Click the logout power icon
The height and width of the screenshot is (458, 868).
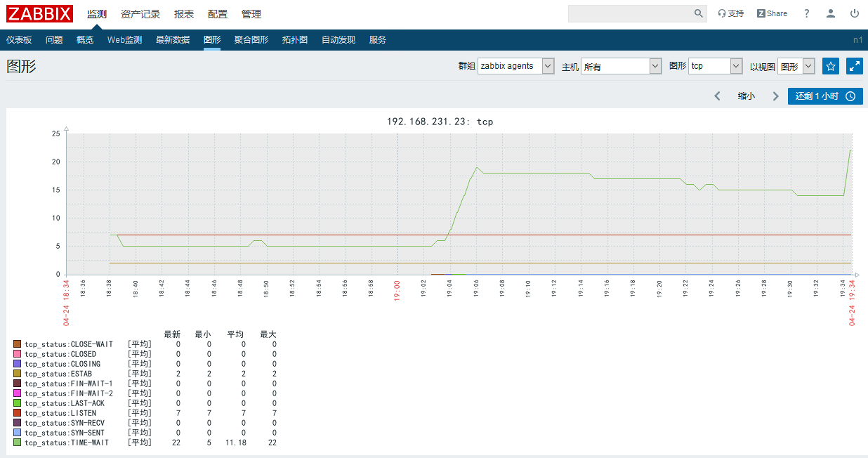pos(854,13)
